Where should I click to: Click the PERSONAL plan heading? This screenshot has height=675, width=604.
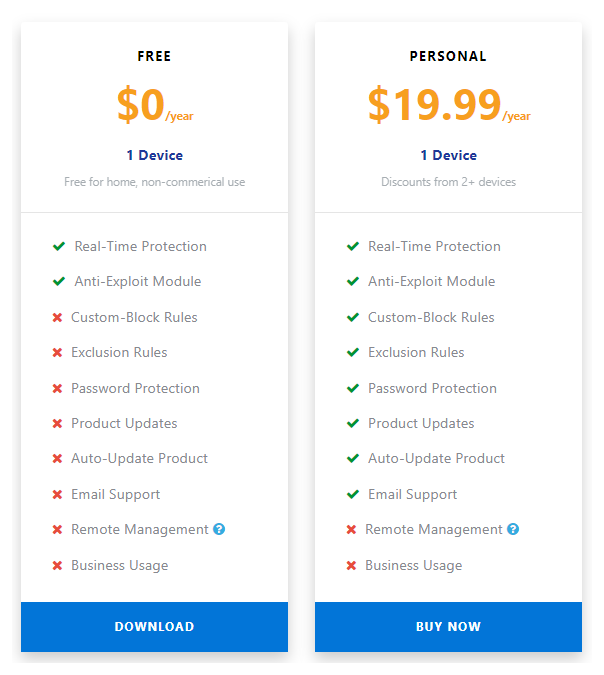pos(448,56)
